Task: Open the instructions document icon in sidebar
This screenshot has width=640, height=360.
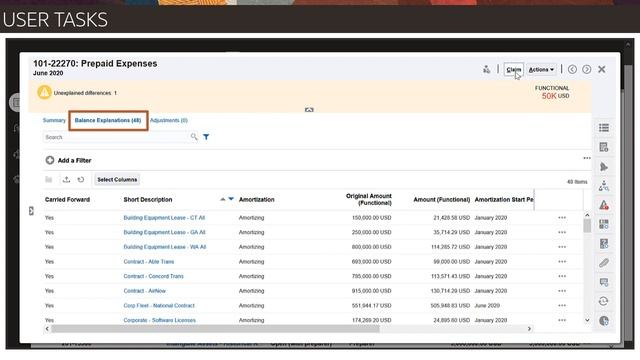Action: [604, 147]
